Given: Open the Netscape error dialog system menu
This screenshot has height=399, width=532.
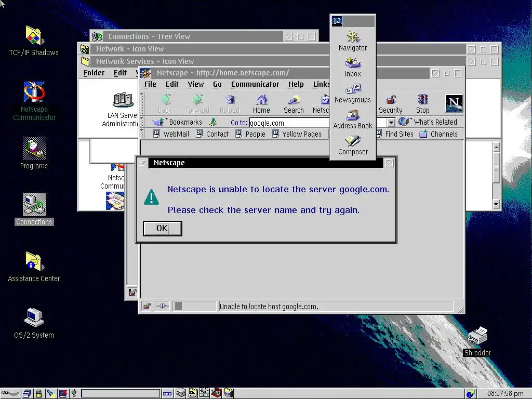Looking at the screenshot, I should tap(142, 163).
